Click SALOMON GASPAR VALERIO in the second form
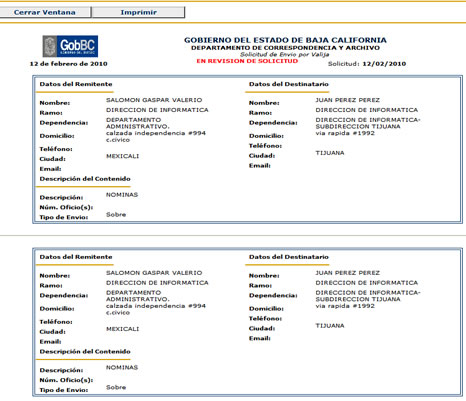The height and width of the screenshot is (401, 466). 154,273
